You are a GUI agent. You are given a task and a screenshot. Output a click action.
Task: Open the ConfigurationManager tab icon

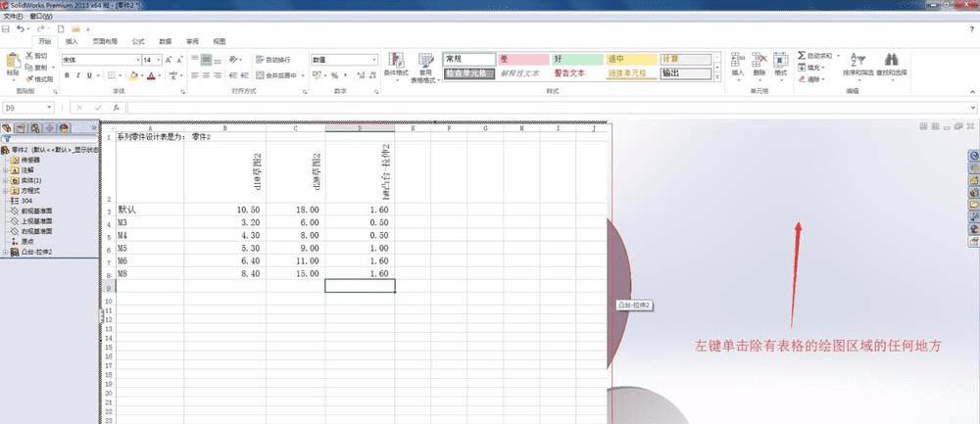coord(35,128)
